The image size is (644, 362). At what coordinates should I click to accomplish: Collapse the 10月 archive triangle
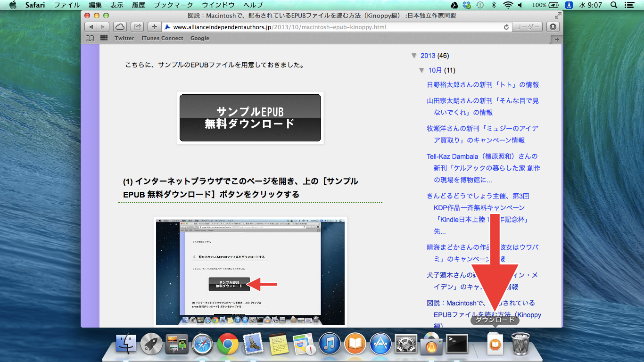[421, 70]
